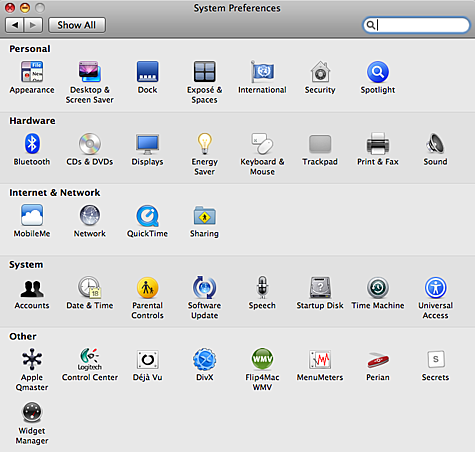Click the magnifying glass in search field
The width and height of the screenshot is (475, 452).
pos(370,25)
